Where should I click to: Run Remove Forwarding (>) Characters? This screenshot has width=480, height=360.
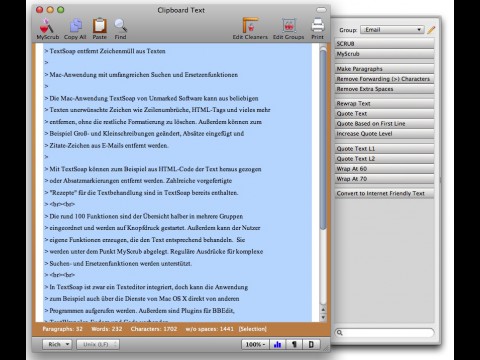pos(384,79)
